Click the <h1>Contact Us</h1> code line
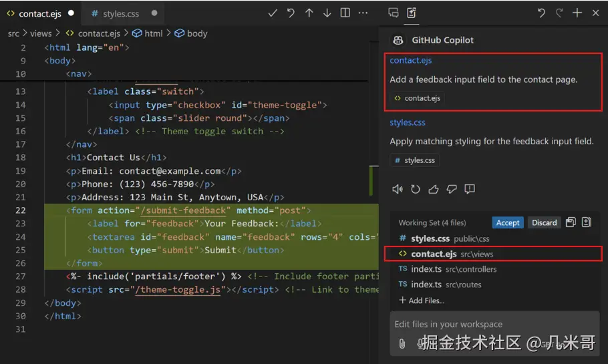Viewport: 608px width, 364px height. point(116,158)
